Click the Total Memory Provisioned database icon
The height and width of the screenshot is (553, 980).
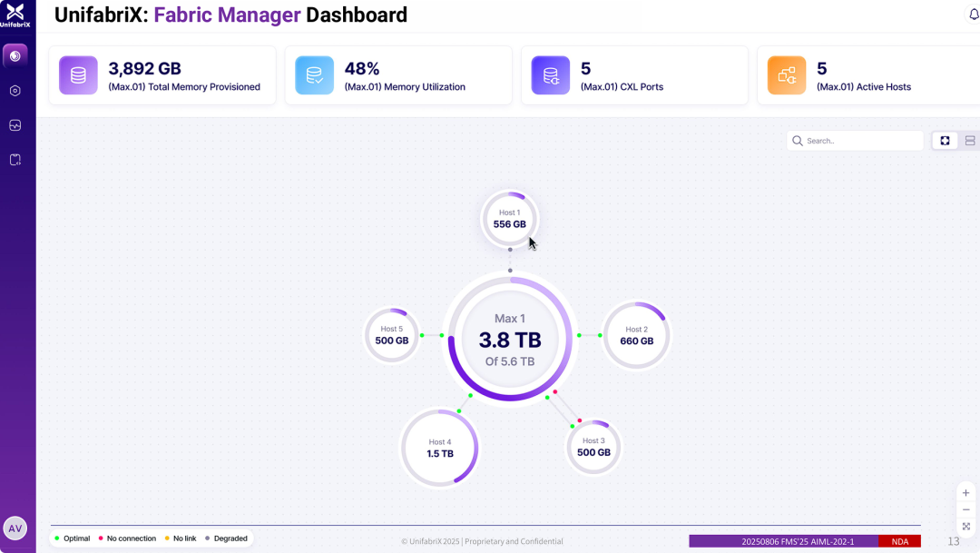pyautogui.click(x=78, y=75)
